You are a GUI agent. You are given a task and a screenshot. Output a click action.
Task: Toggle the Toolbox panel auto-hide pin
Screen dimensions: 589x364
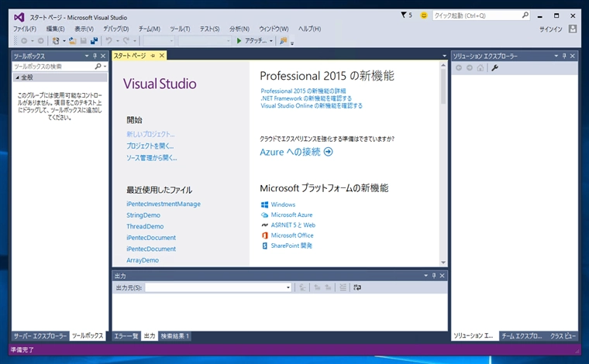pos(95,56)
